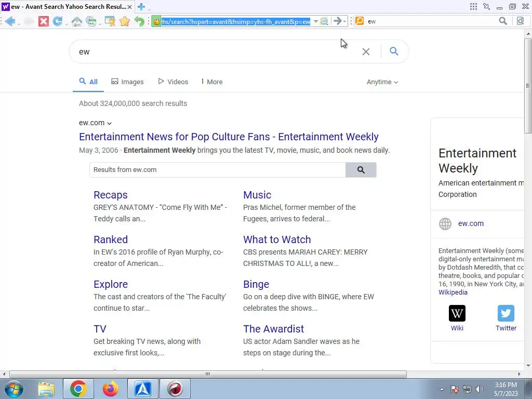
Task: Add page to favorites with star icon
Action: click(x=125, y=21)
